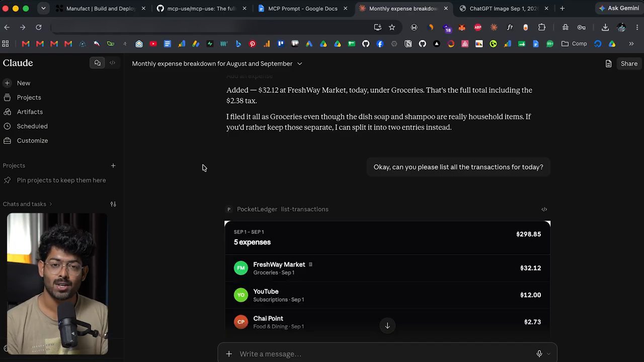Click the document icon next to Share
Image resolution: width=644 pixels, height=362 pixels.
(x=609, y=64)
